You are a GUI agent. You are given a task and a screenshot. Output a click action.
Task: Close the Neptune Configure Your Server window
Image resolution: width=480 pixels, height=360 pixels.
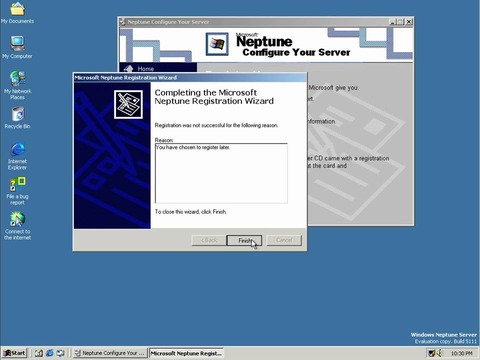tap(409, 22)
